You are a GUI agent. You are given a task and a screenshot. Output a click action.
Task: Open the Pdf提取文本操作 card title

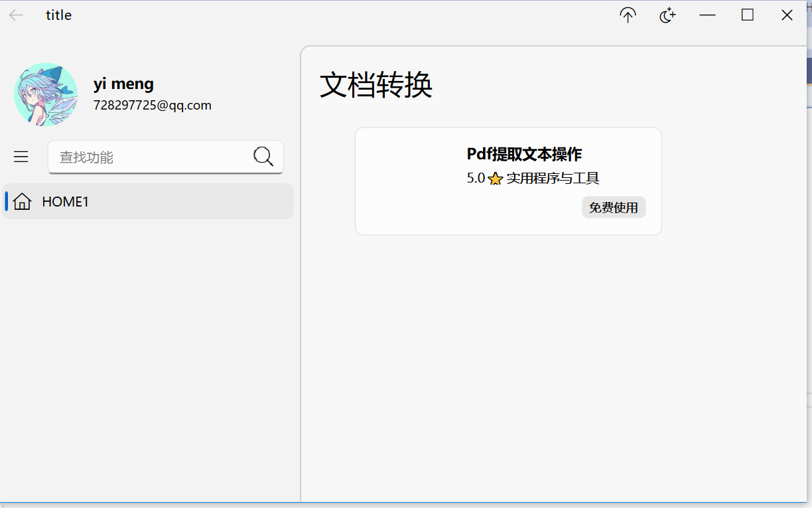[x=524, y=154]
